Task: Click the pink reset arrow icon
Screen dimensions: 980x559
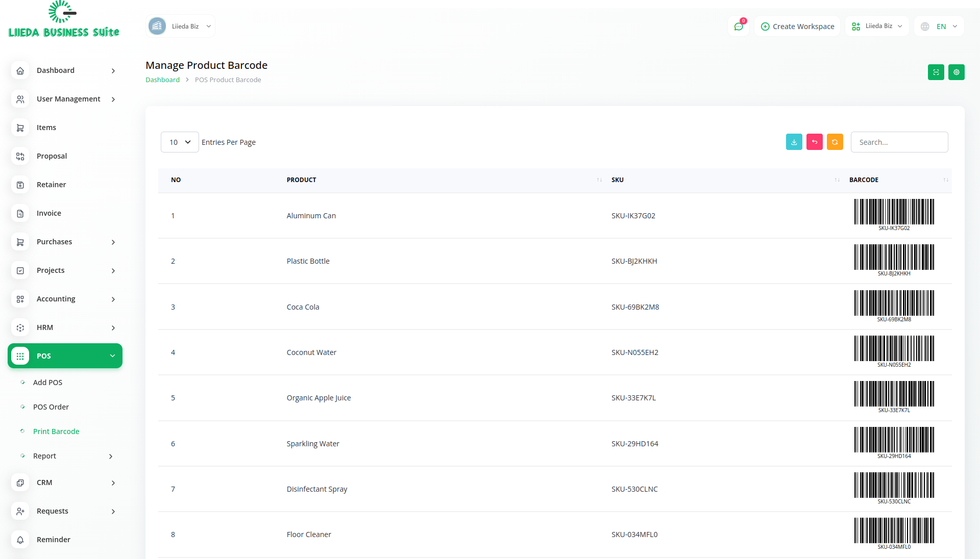Action: 814,142
